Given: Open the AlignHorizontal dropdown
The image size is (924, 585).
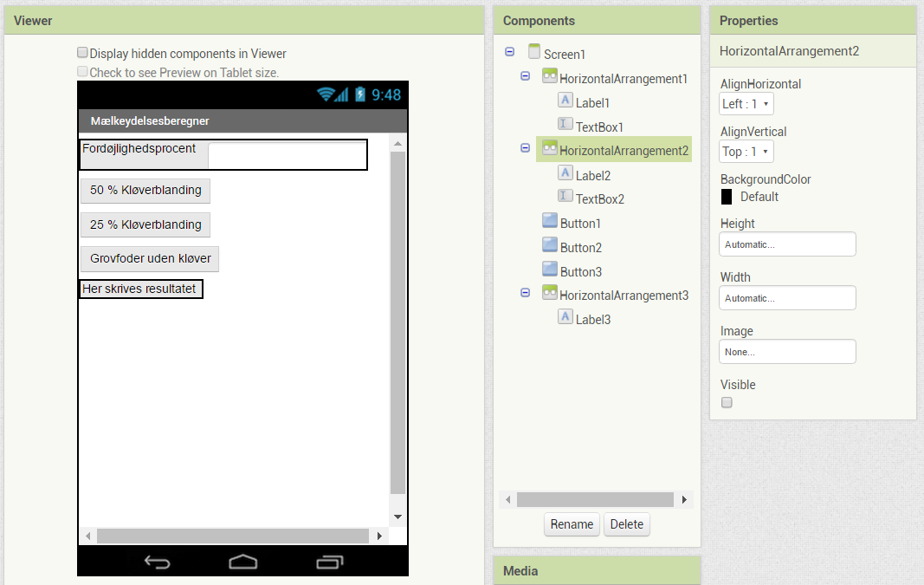Looking at the screenshot, I should tap(746, 104).
